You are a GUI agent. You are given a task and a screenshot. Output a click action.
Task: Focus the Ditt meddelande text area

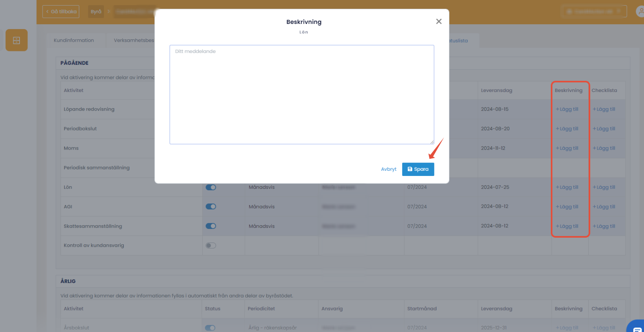[x=301, y=94]
